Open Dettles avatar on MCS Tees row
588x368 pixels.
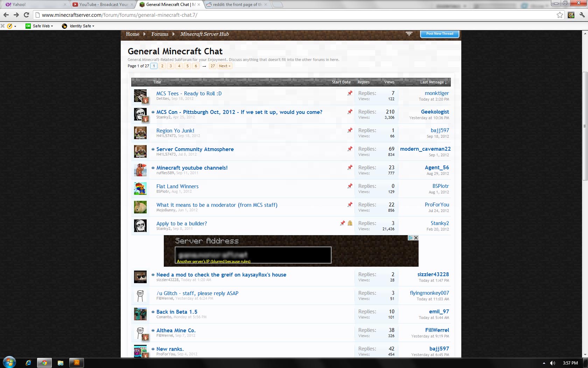pos(140,96)
